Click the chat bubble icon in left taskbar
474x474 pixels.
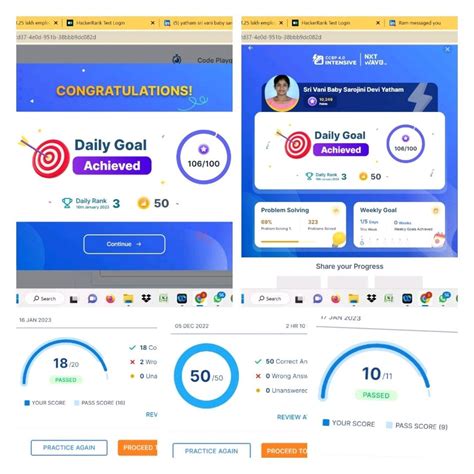pos(92,299)
